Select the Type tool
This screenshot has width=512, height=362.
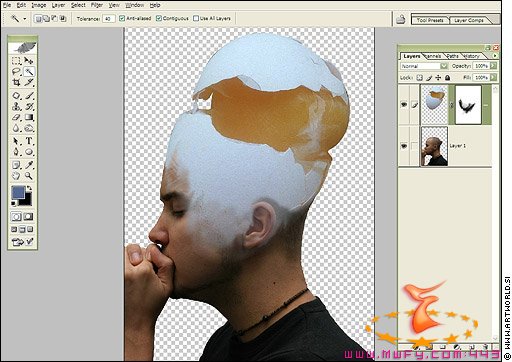pos(29,141)
